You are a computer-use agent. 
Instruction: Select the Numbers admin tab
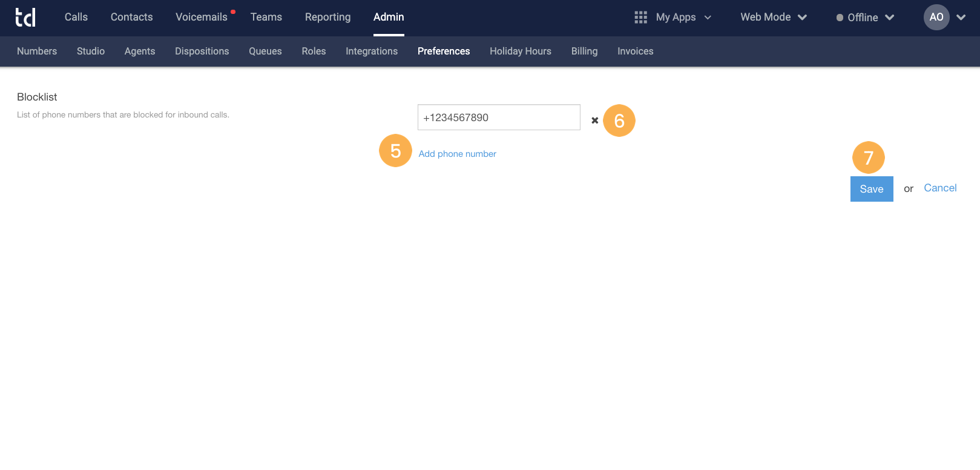[37, 51]
